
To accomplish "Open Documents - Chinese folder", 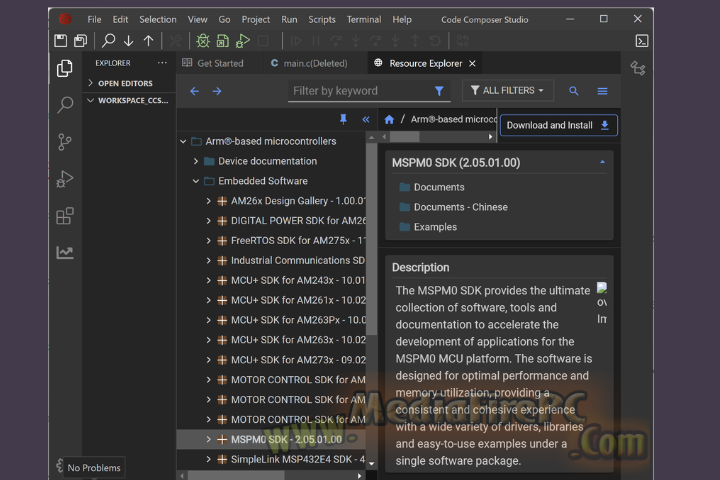I will tap(461, 207).
